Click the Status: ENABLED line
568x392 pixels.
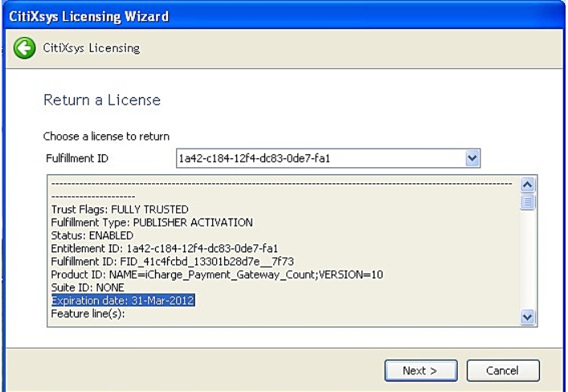point(92,235)
